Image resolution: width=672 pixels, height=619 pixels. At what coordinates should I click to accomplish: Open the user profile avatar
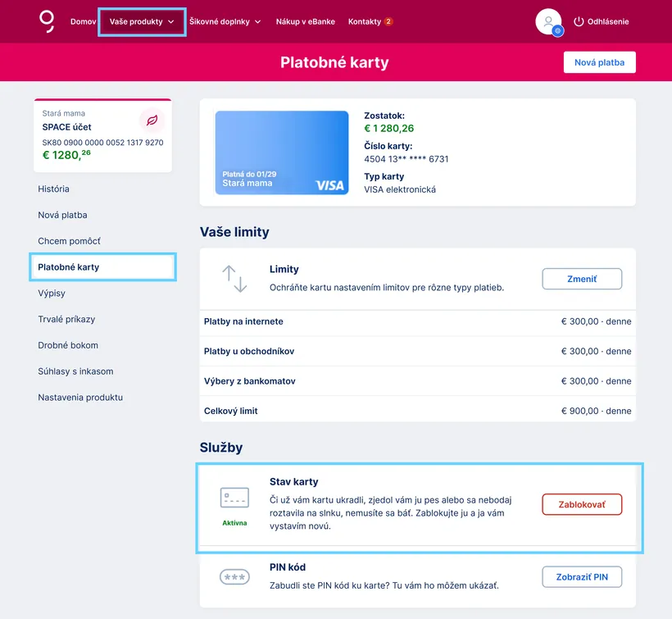[548, 21]
